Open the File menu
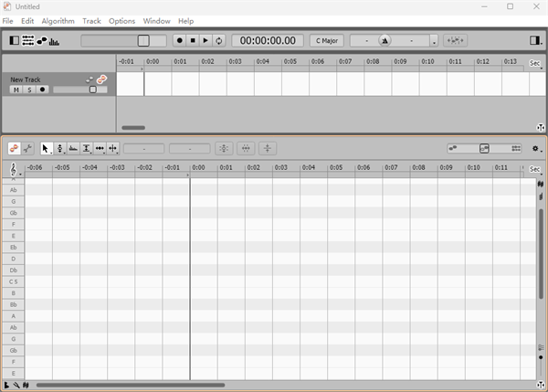 click(7, 21)
